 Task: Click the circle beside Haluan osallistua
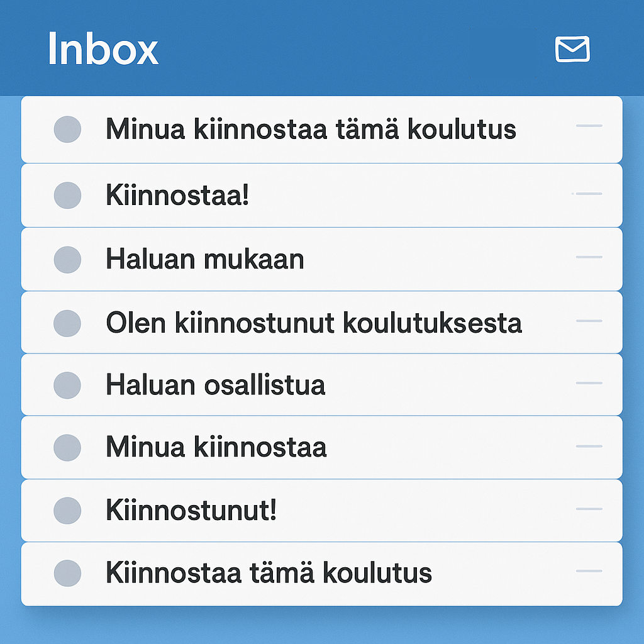pyautogui.click(x=67, y=384)
